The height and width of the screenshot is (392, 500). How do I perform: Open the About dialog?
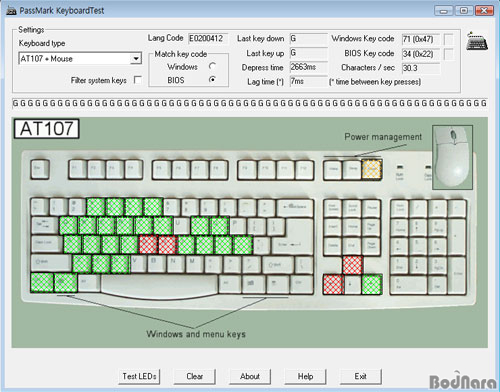click(250, 376)
